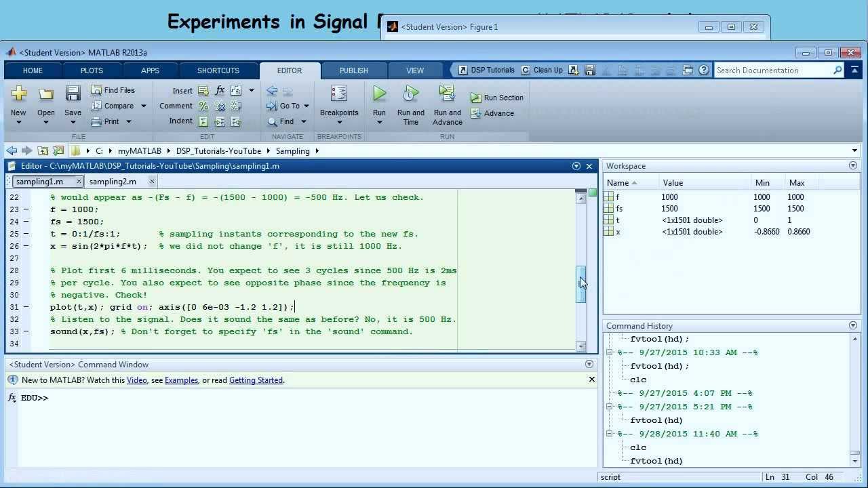868x488 pixels.
Task: Click the uncomment icon
Action: tap(220, 106)
